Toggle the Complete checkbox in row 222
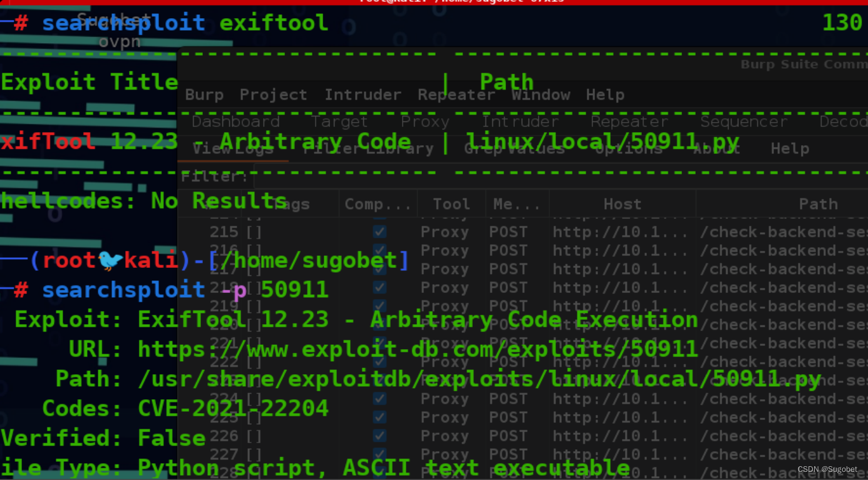The height and width of the screenshot is (480, 868). [x=380, y=362]
